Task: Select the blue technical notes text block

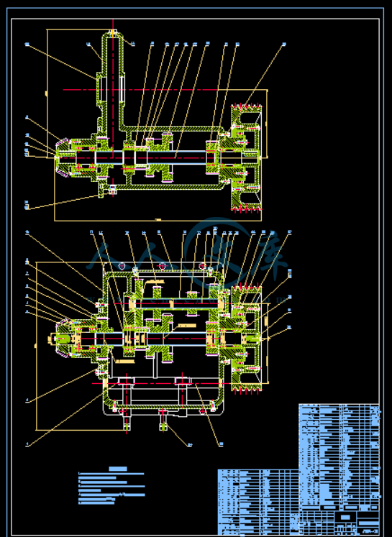Action: tap(111, 486)
